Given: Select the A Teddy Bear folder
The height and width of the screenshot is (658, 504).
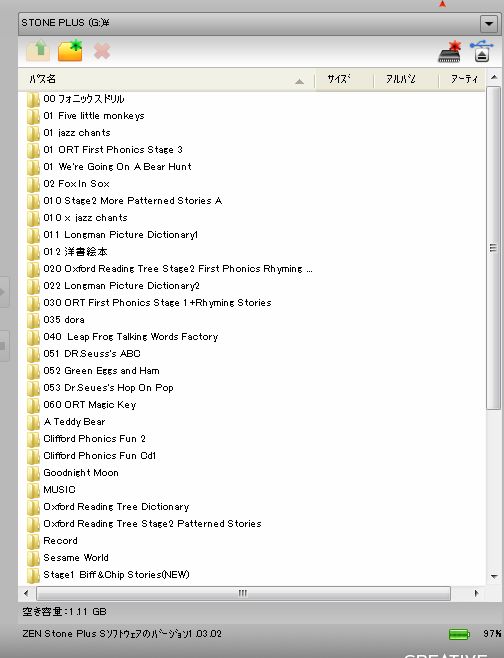Looking at the screenshot, I should click(66, 422).
